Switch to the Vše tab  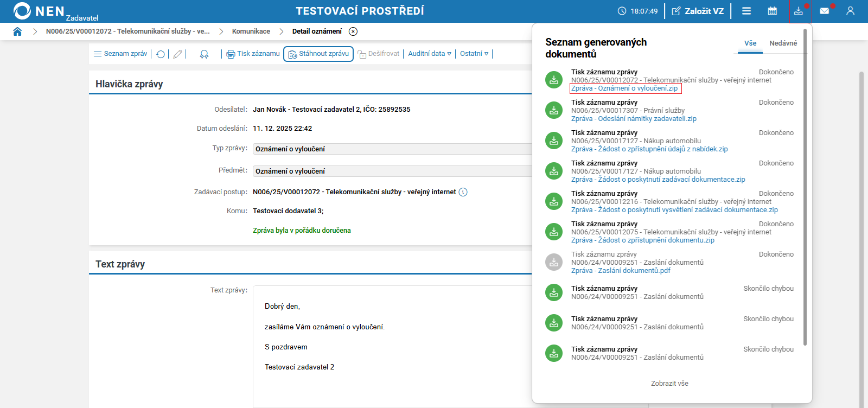(750, 43)
